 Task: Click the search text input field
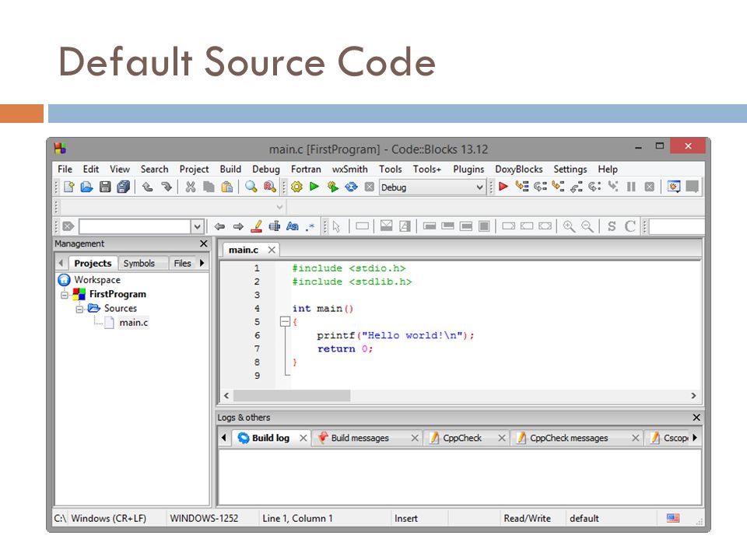pos(135,226)
